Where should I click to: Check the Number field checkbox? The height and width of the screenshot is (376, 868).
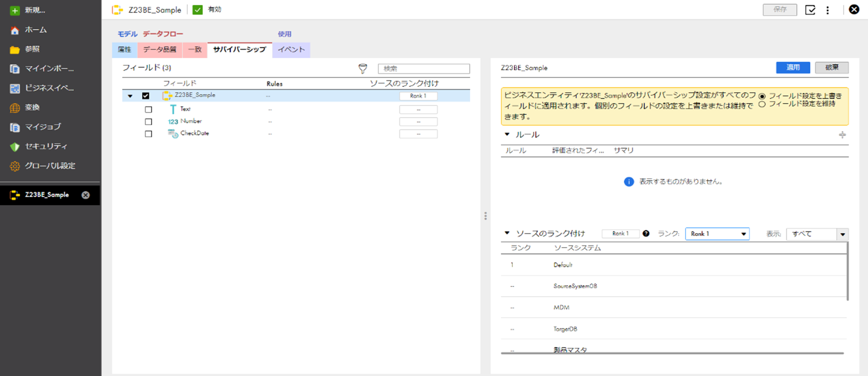point(148,122)
